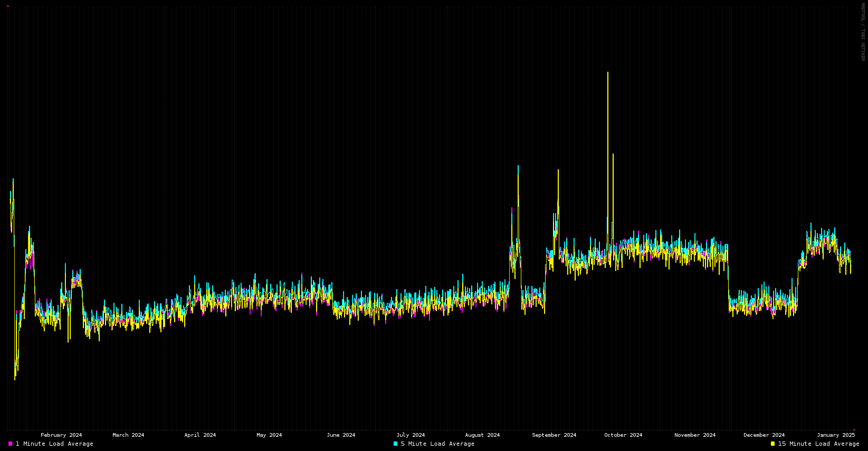Click the October 2024 axis label
This screenshot has height=451, width=868.
point(623,435)
